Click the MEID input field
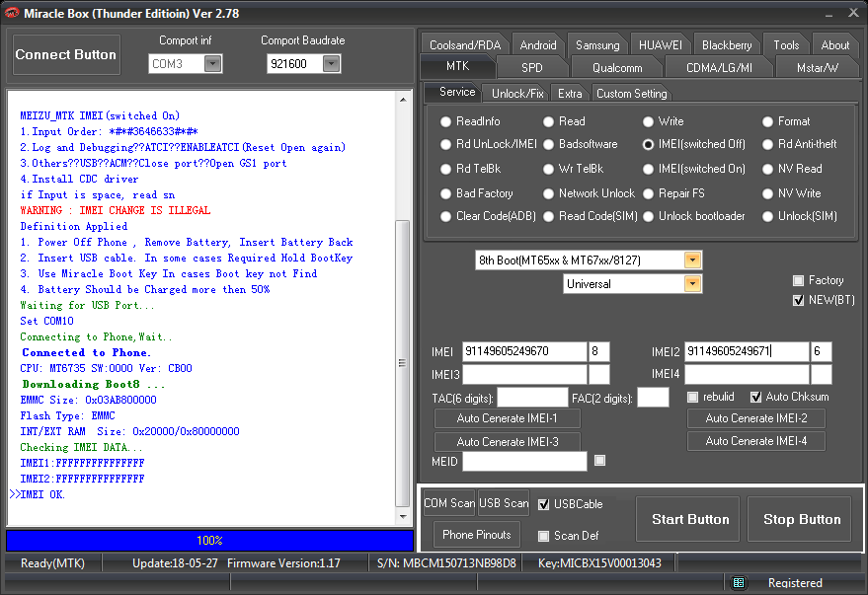 coord(524,461)
